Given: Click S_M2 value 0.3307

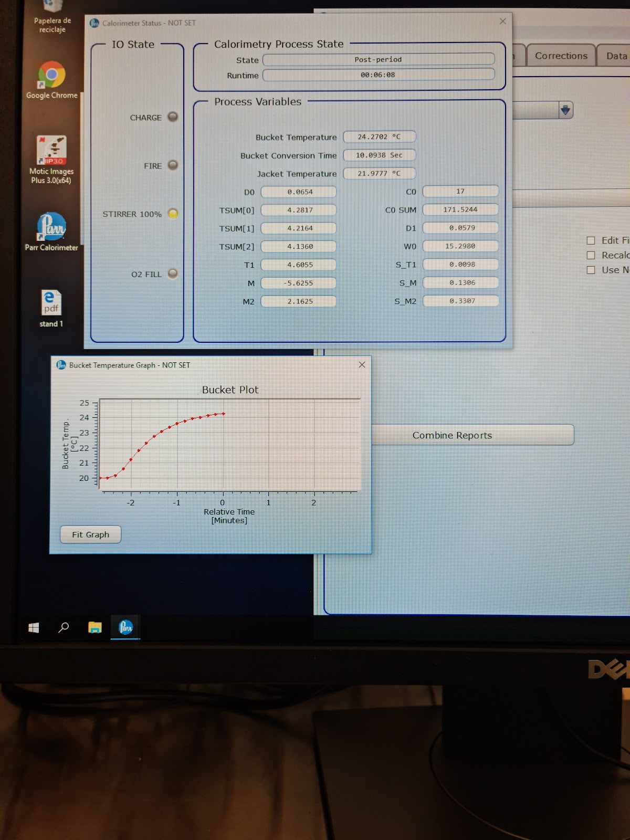Looking at the screenshot, I should tap(460, 301).
